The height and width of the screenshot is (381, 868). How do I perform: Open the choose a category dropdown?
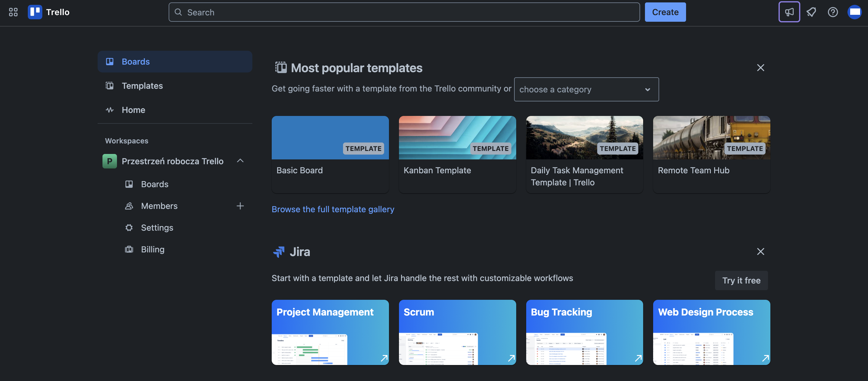point(586,89)
